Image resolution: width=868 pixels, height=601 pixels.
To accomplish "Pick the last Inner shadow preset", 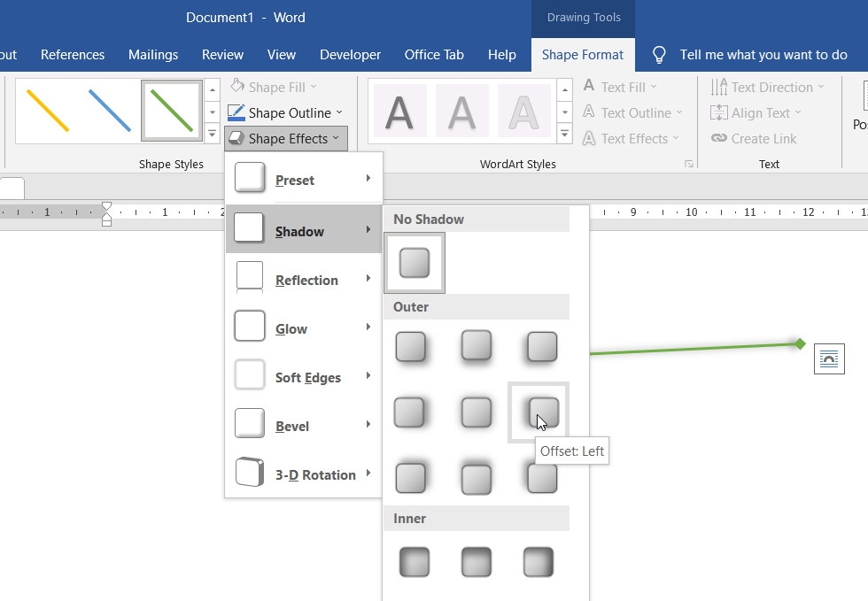I will click(539, 562).
